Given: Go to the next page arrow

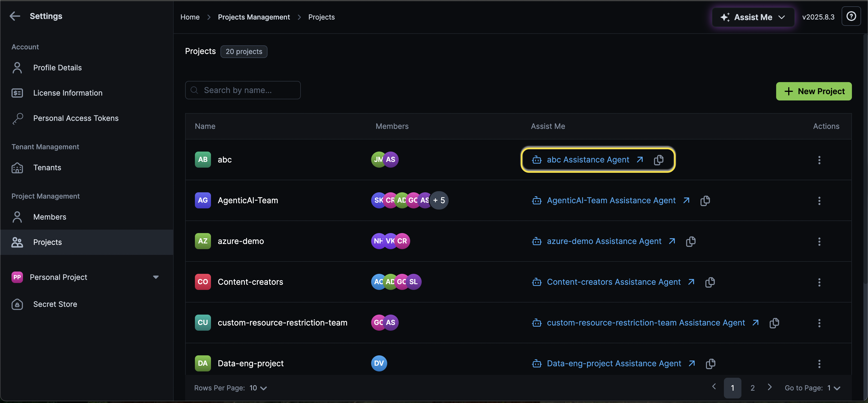Looking at the screenshot, I should [770, 387].
